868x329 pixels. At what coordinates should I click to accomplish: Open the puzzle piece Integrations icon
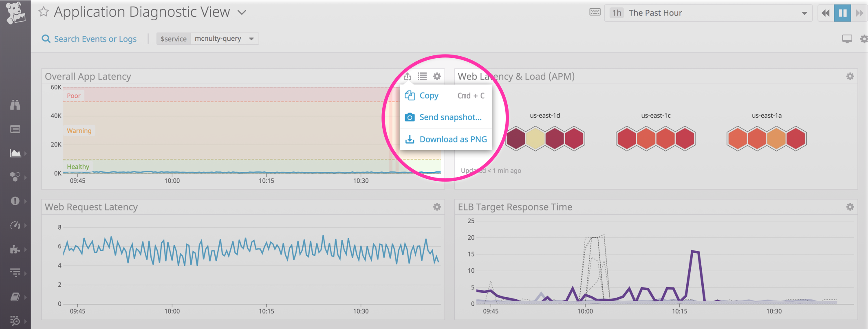pyautogui.click(x=15, y=249)
